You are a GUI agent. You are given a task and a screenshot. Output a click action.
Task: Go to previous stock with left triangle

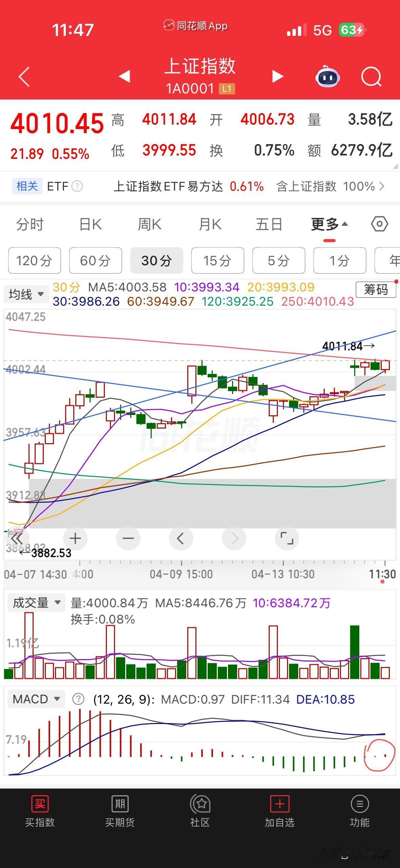pos(125,76)
